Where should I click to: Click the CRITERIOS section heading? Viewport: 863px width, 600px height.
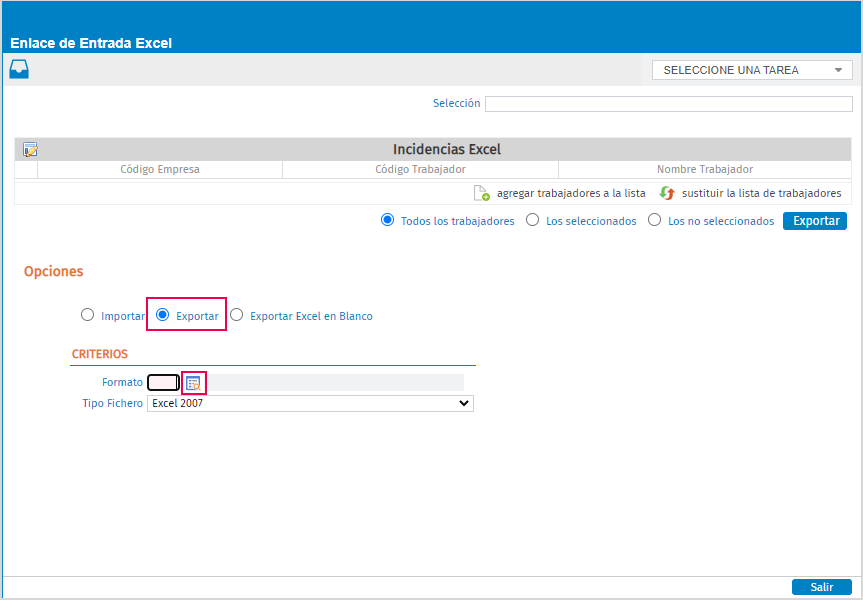pyautogui.click(x=100, y=354)
